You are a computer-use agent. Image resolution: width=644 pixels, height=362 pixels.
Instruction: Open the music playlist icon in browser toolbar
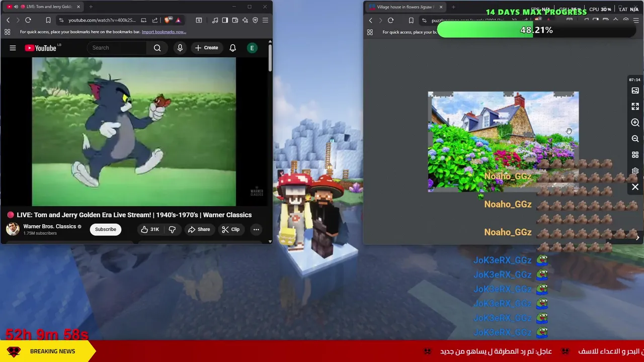coord(215,20)
